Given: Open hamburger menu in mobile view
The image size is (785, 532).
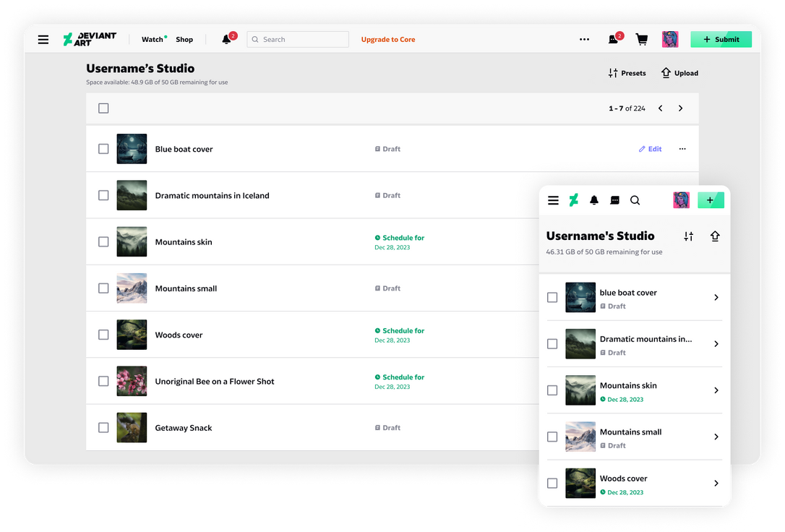Looking at the screenshot, I should pyautogui.click(x=553, y=200).
